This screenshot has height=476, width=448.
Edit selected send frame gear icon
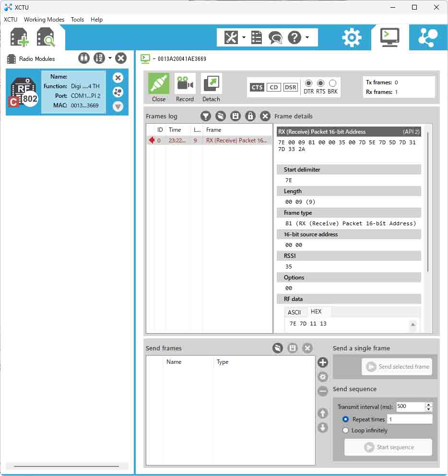[x=322, y=377]
